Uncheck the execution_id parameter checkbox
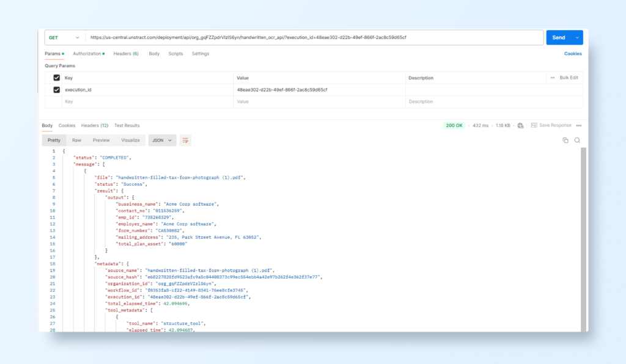This screenshot has height=364, width=626. (57, 90)
